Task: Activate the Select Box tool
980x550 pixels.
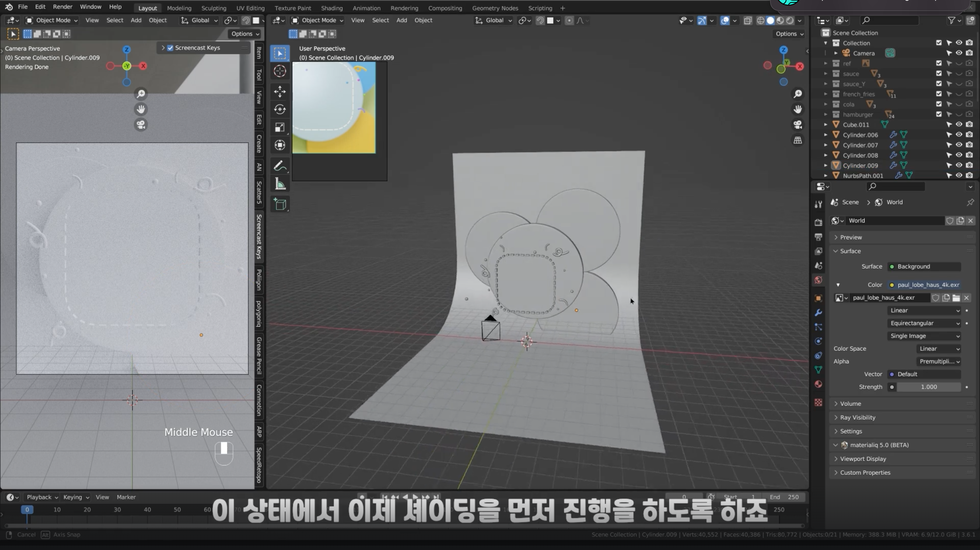Action: (x=280, y=54)
